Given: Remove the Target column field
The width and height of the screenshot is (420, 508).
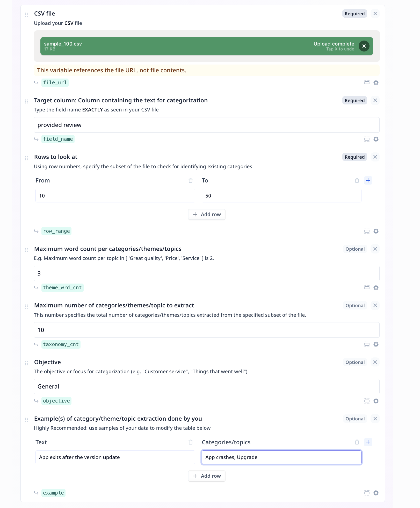Looking at the screenshot, I should pyautogui.click(x=375, y=100).
